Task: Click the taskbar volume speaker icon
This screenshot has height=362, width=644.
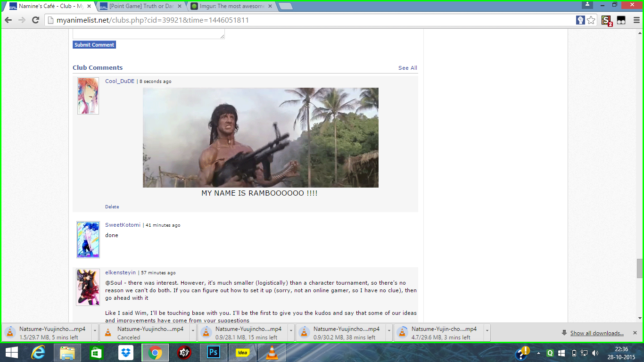Action: click(595, 353)
